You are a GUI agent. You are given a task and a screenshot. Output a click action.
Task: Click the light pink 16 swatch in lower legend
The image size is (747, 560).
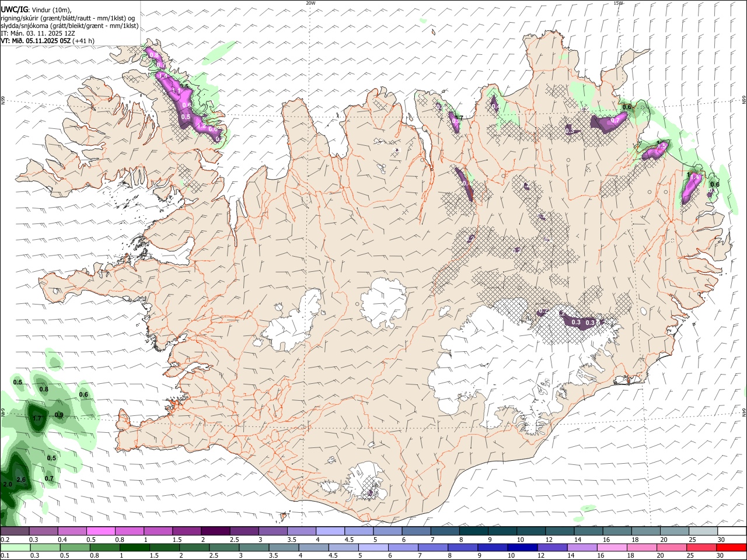point(612,548)
